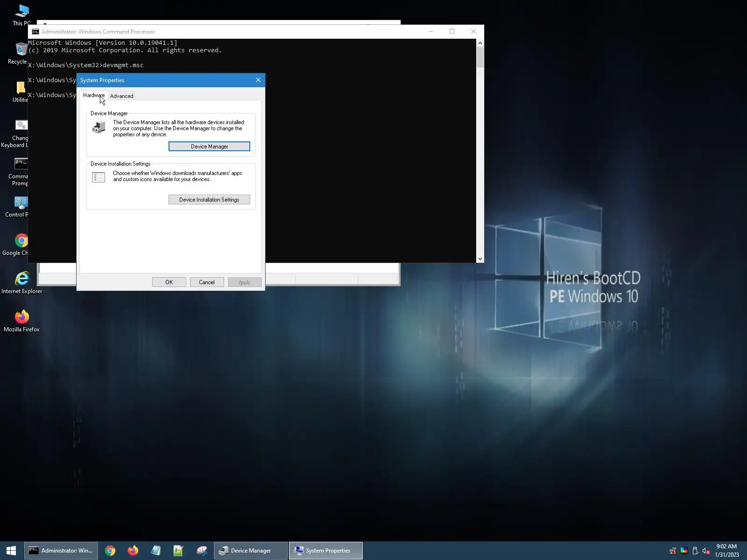Select the Utilities folder on desktop

[x=21, y=91]
